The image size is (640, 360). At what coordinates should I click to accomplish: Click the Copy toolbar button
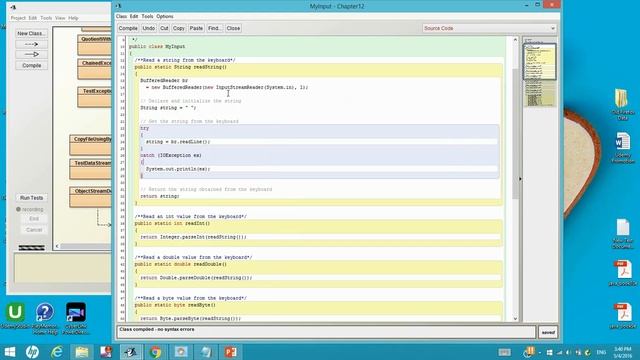[179, 28]
